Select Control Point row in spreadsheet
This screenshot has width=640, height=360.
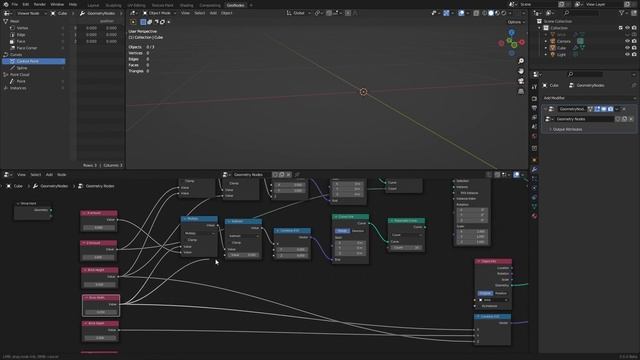point(33,61)
